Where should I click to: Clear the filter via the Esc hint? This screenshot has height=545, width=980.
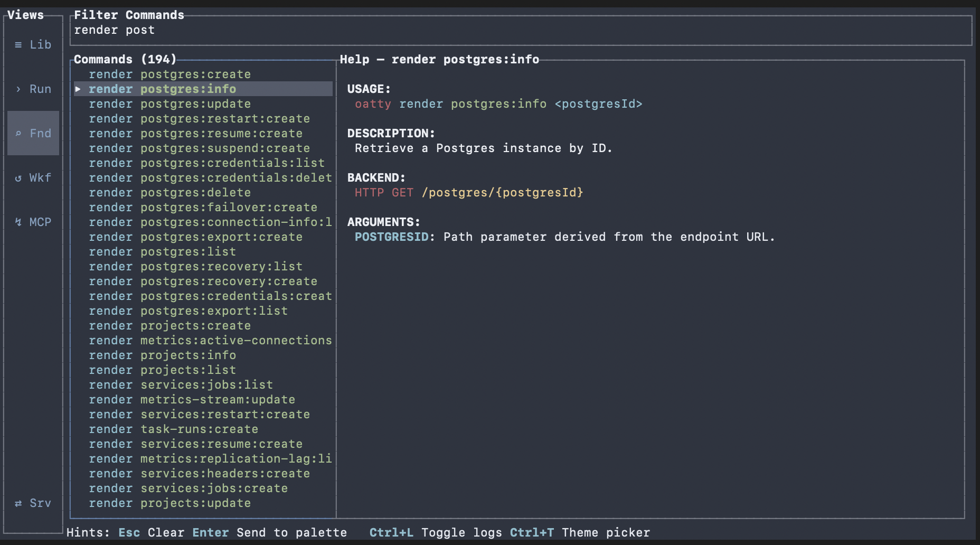pyautogui.click(x=129, y=532)
